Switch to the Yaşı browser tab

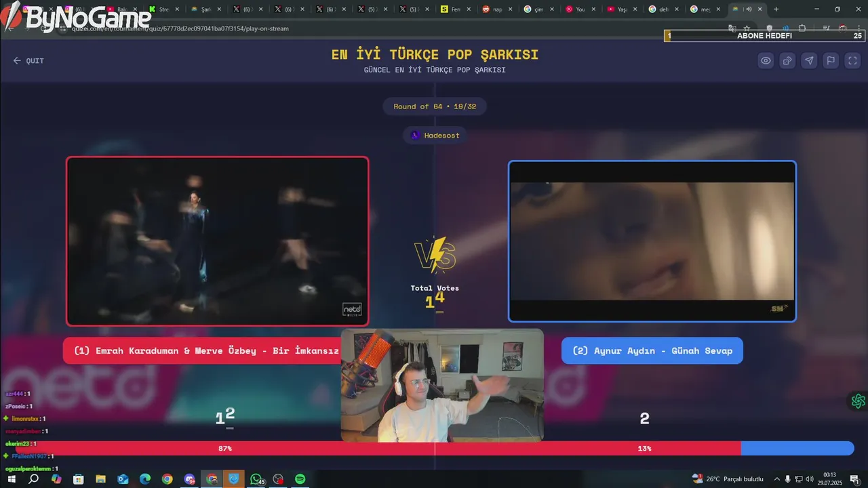[622, 9]
